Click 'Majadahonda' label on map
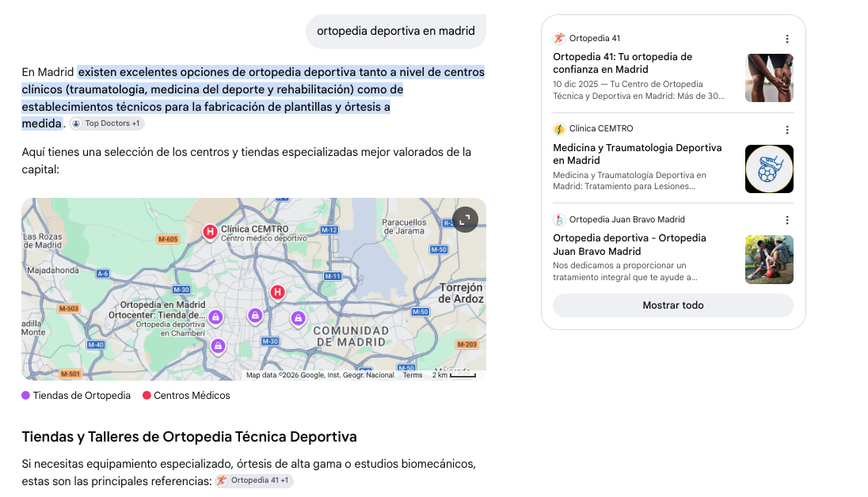868x497 pixels. 53,270
